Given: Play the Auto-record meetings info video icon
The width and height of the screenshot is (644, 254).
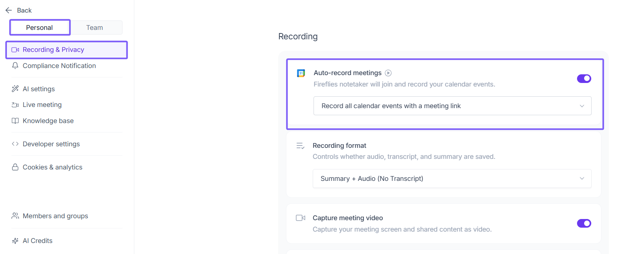Looking at the screenshot, I should click(x=388, y=73).
